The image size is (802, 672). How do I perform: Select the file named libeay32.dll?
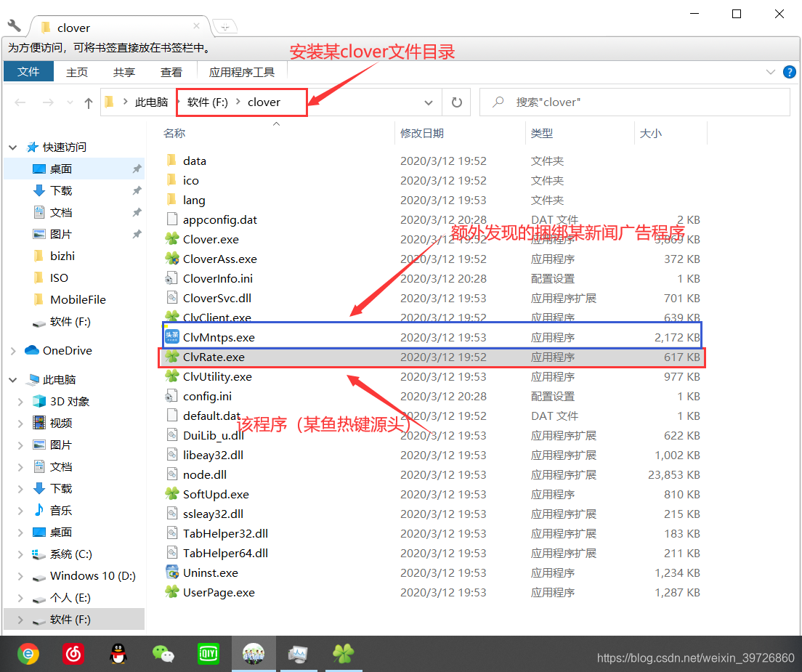[214, 456]
